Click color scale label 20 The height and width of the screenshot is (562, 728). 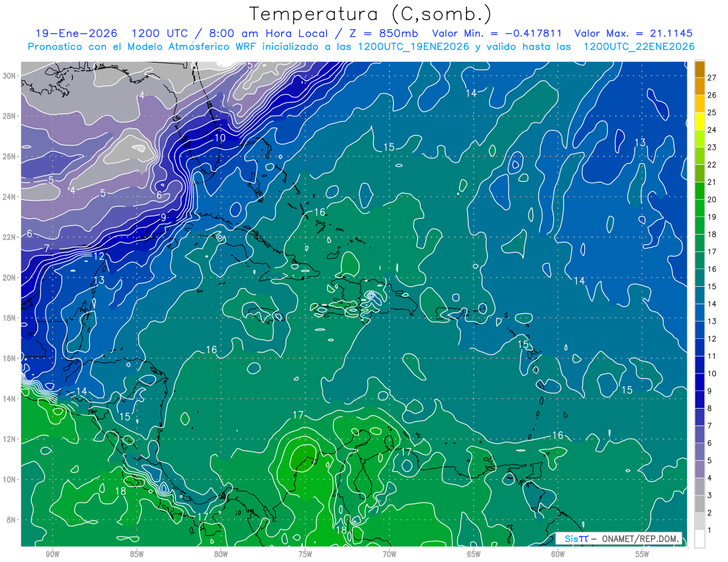(x=712, y=199)
